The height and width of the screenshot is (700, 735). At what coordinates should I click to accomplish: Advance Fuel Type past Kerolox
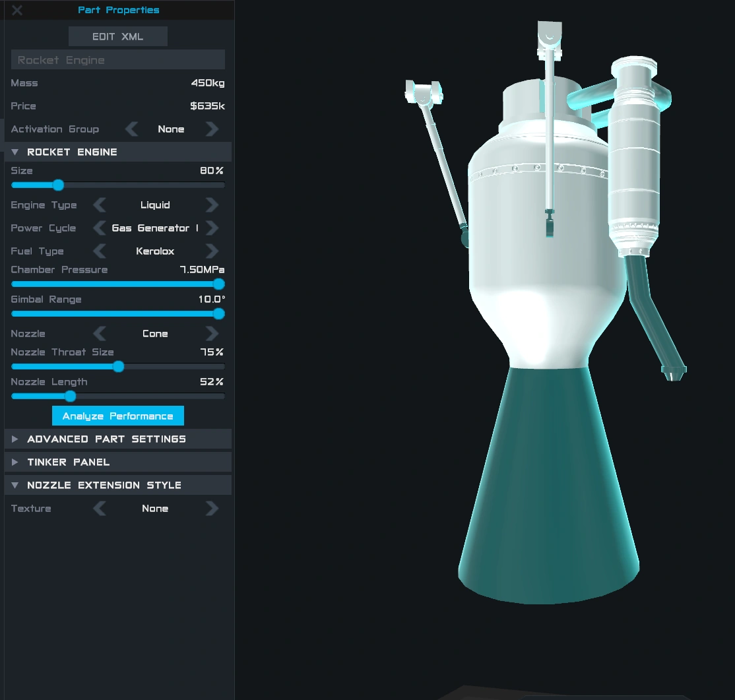[x=211, y=251]
